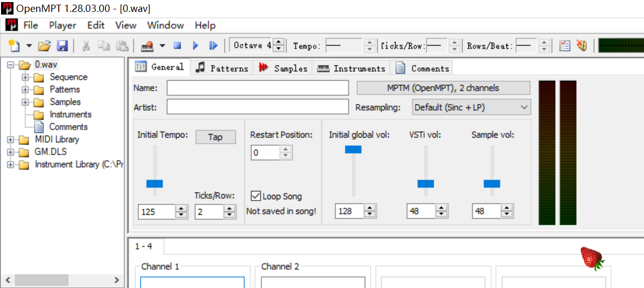Click Ticks/Row spinner beside value 2
This screenshot has height=288, width=644.
[230, 212]
